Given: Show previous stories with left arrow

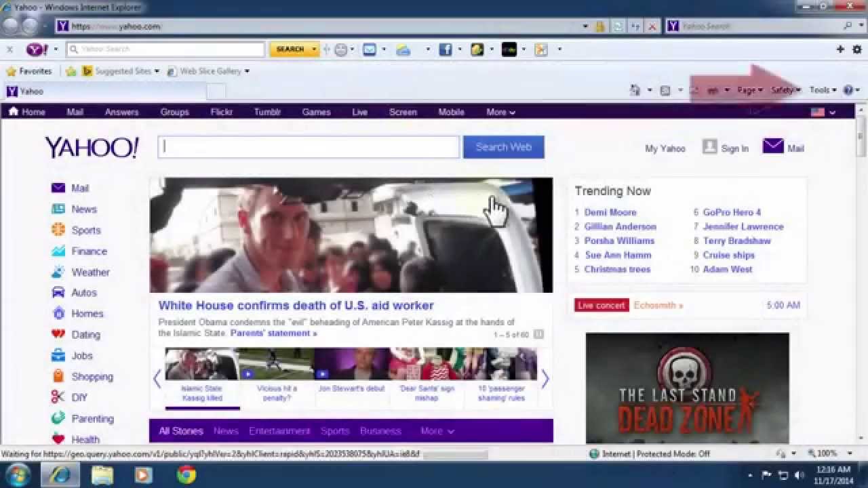Looking at the screenshot, I should tap(157, 379).
